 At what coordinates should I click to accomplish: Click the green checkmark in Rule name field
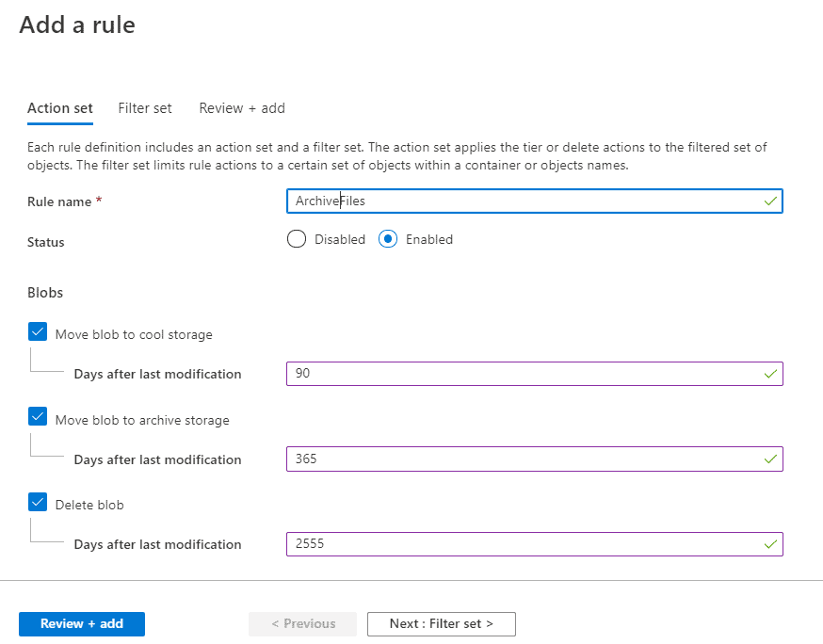click(x=770, y=201)
